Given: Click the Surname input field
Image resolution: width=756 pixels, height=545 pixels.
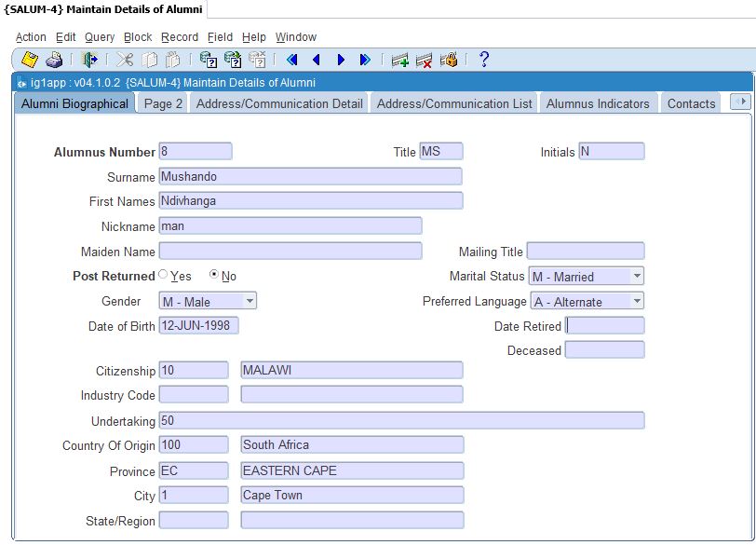Looking at the screenshot, I should pos(310,176).
